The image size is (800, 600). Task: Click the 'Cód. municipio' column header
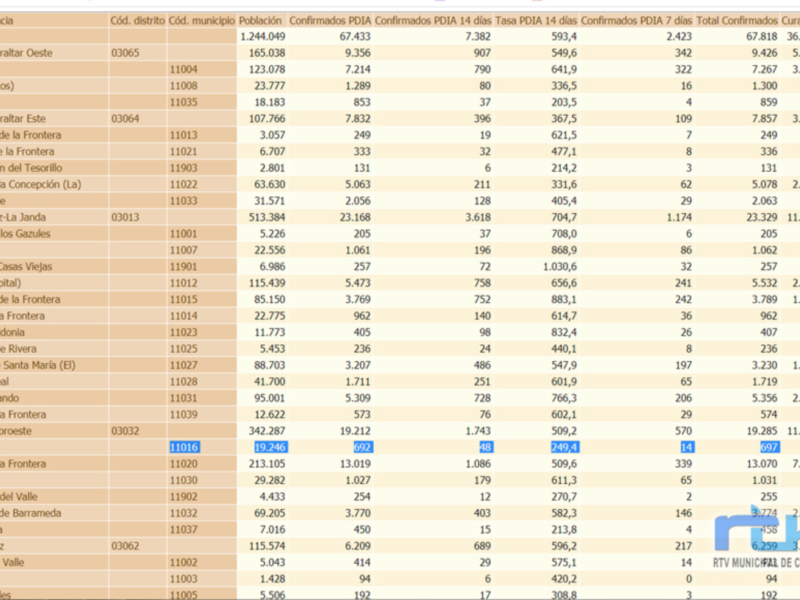coord(200,18)
